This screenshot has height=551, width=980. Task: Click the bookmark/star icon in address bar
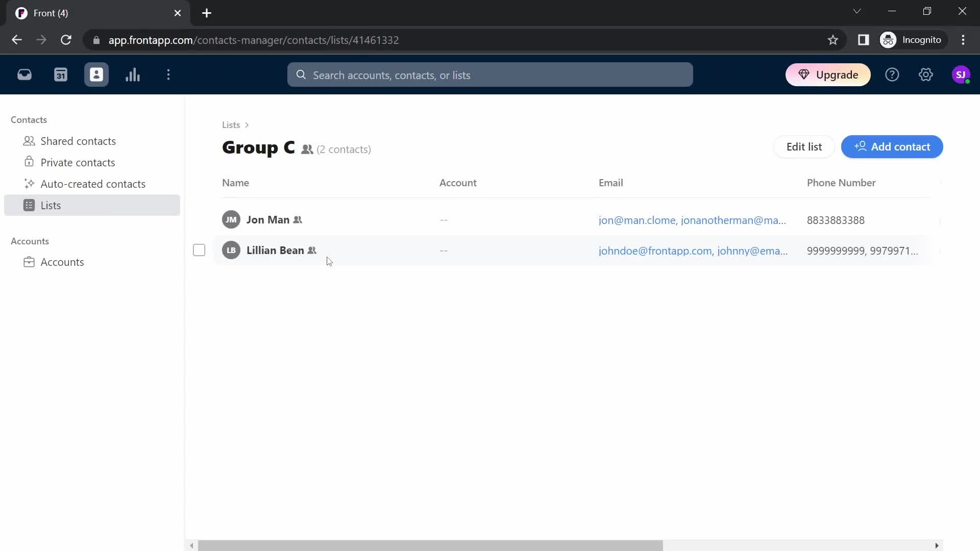coord(832,40)
